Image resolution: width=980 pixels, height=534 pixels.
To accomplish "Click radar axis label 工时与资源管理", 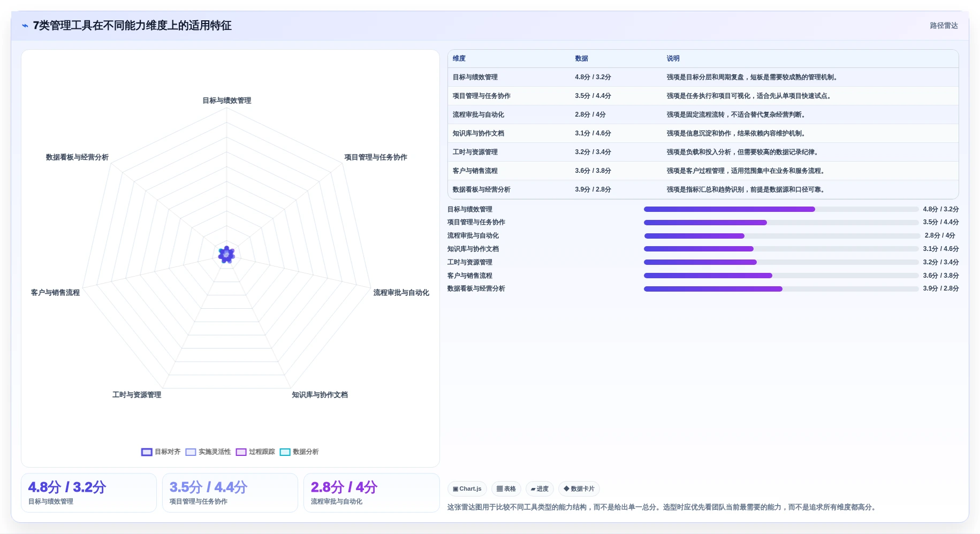I will 136,395.
